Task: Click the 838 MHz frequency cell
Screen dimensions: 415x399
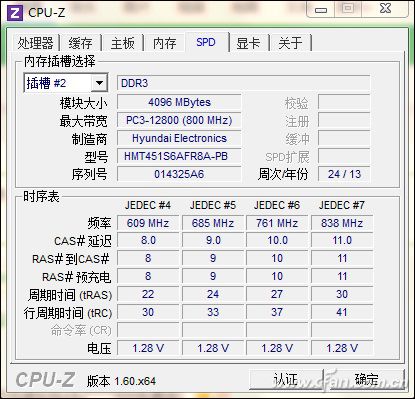Action: click(x=342, y=223)
